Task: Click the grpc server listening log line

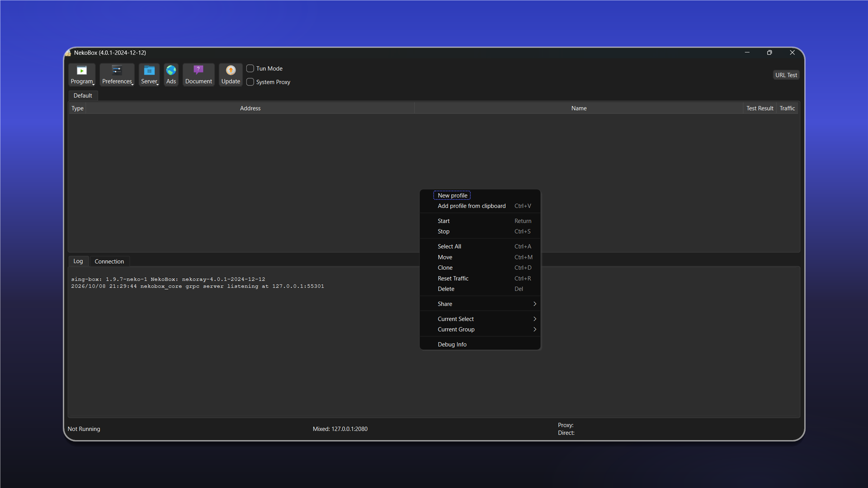Action: click(198, 286)
